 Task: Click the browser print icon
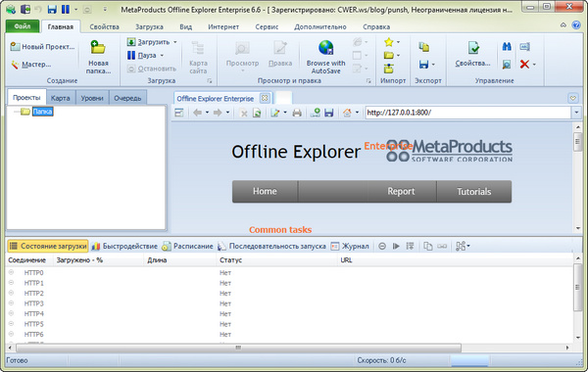[x=297, y=113]
